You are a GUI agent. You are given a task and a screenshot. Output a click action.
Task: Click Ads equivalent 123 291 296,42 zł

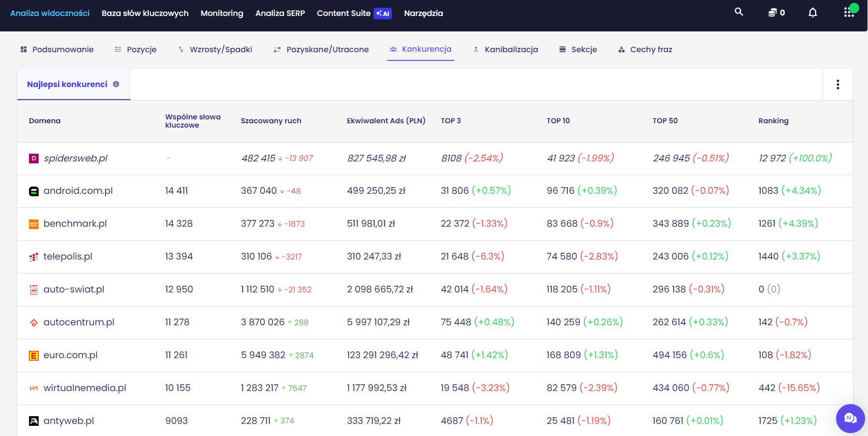[x=382, y=355]
